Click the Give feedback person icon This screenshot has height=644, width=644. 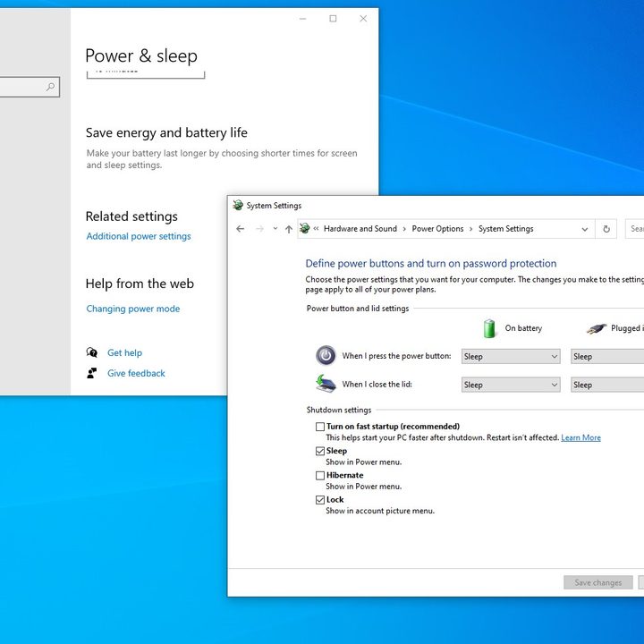pos(91,373)
